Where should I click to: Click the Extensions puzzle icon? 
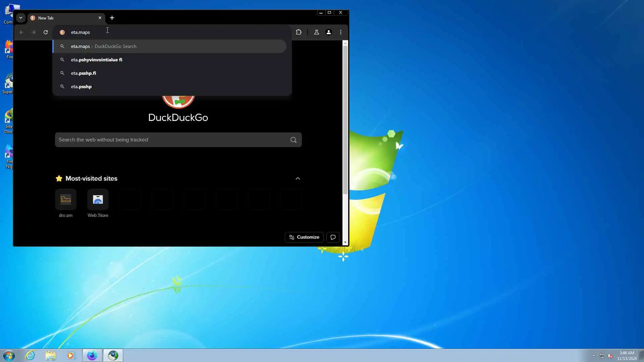coord(299,32)
